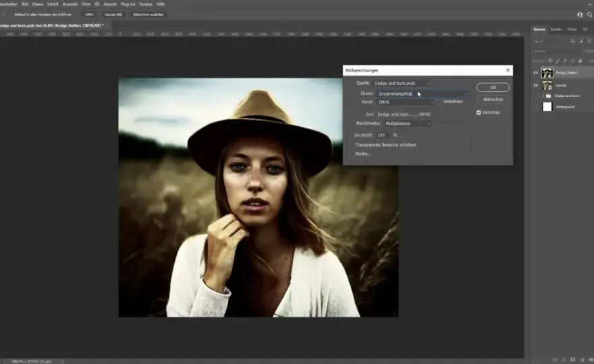Open the Quelle dropdown
594x364 pixels.
tap(401, 83)
